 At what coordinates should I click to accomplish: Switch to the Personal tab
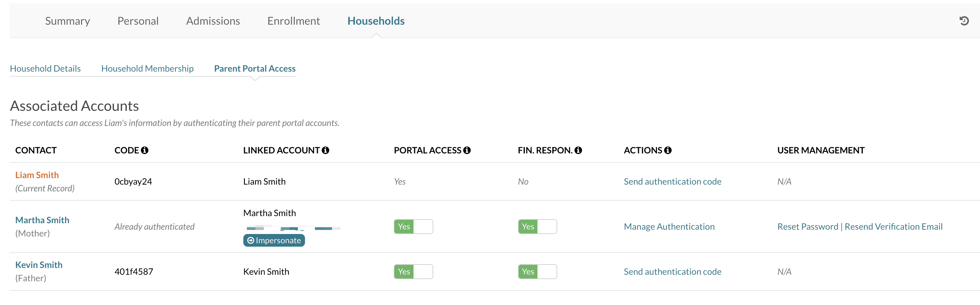click(138, 21)
